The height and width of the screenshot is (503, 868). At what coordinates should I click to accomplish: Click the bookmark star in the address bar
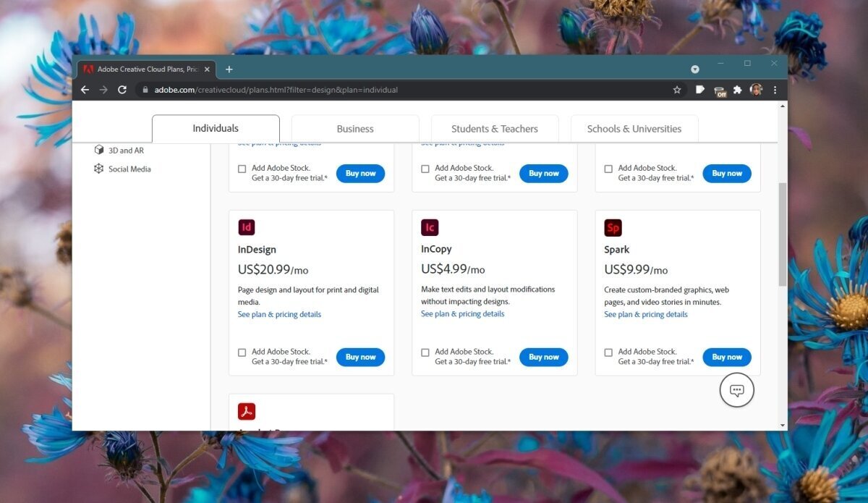click(x=676, y=89)
